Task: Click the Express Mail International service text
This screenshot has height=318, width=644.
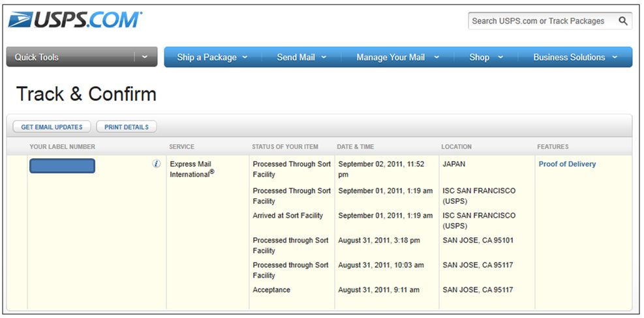Action: tap(192, 169)
